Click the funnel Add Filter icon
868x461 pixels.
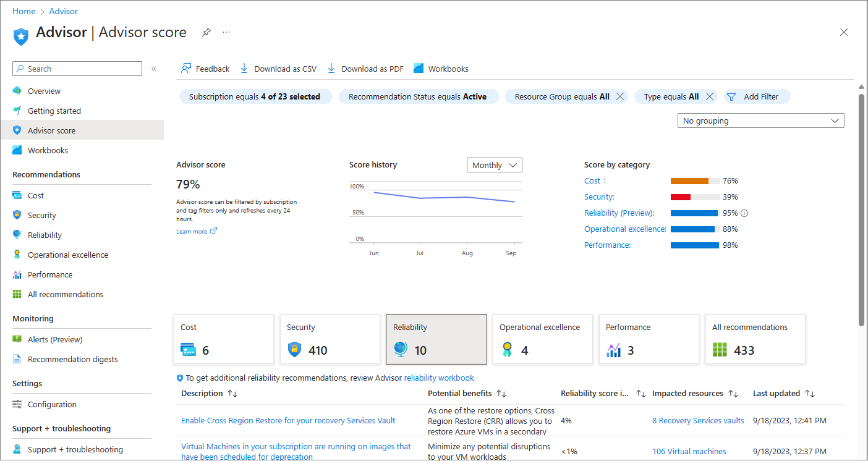tap(731, 96)
